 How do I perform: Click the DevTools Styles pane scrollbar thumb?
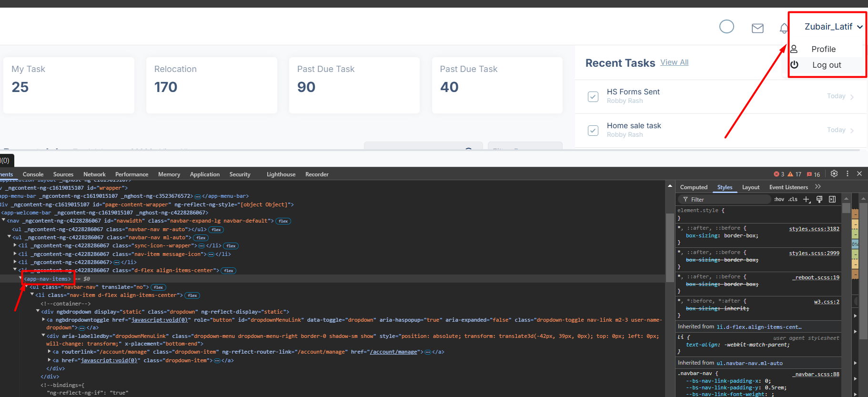(846, 208)
